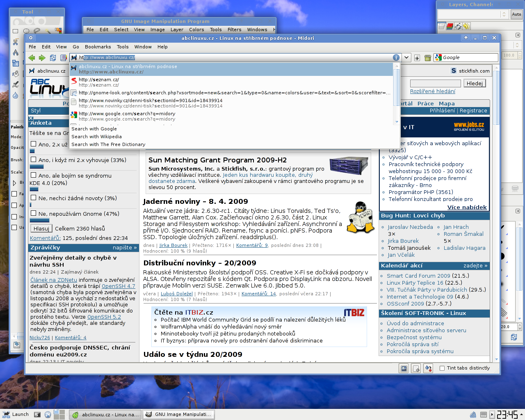Select the Select by Color tool in GIMP
Viewport: 525px width, 420px height.
pyautogui.click(x=58, y=31)
